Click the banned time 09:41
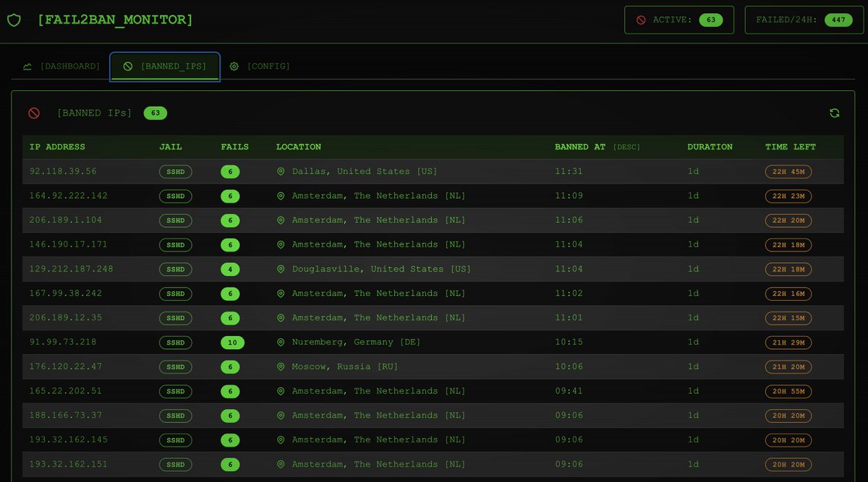868x482 pixels. pyautogui.click(x=569, y=392)
